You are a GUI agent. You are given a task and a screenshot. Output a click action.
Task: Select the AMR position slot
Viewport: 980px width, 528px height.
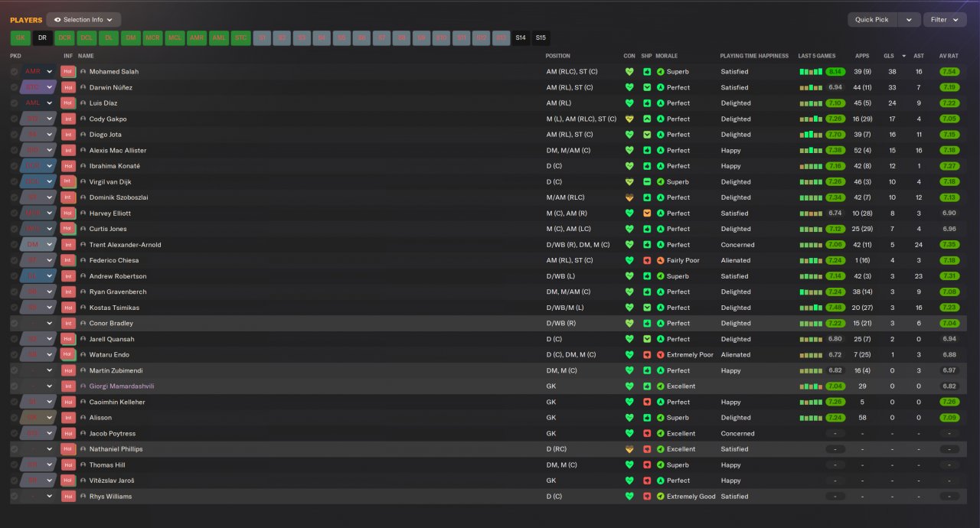pos(197,37)
